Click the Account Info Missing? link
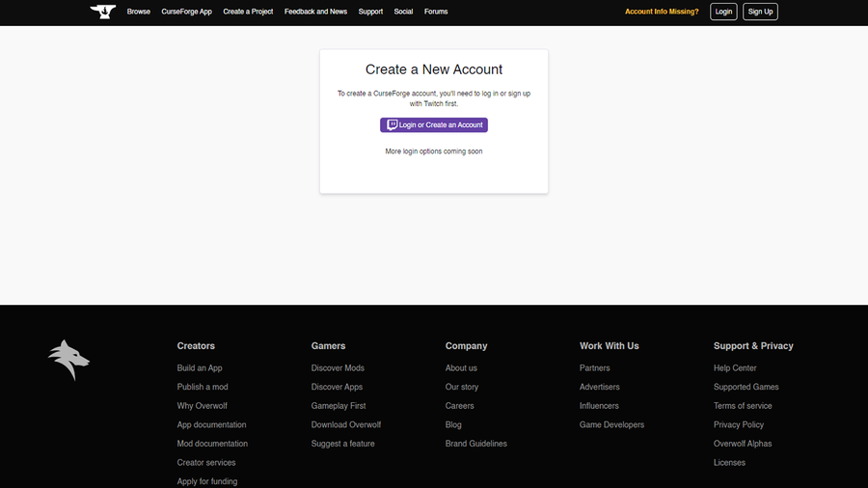This screenshot has width=868, height=488. [x=662, y=12]
